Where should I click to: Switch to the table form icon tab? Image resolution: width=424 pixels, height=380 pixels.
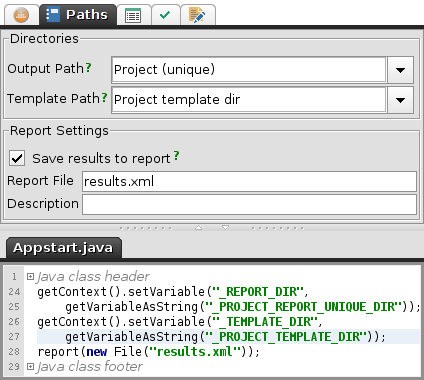(x=133, y=15)
